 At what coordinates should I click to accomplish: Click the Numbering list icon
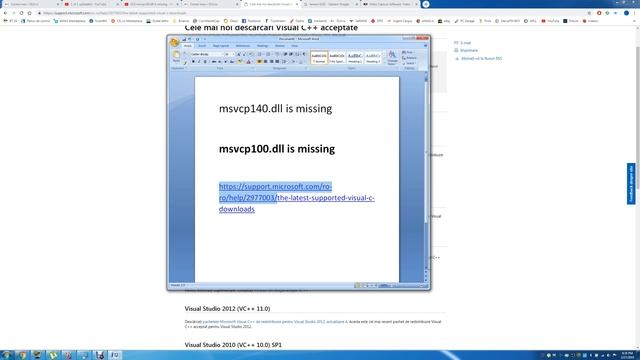click(x=268, y=54)
